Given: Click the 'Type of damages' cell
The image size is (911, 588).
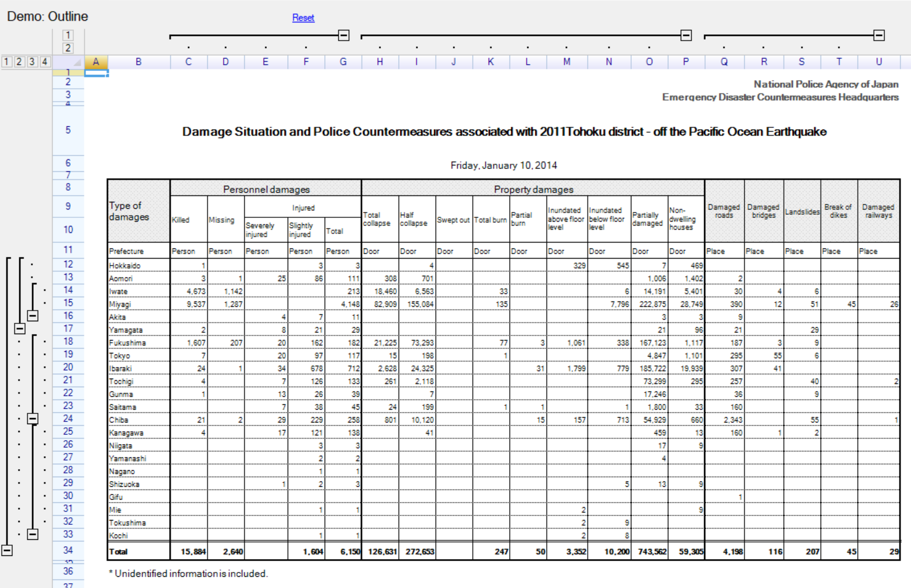Looking at the screenshot, I should coord(139,211).
